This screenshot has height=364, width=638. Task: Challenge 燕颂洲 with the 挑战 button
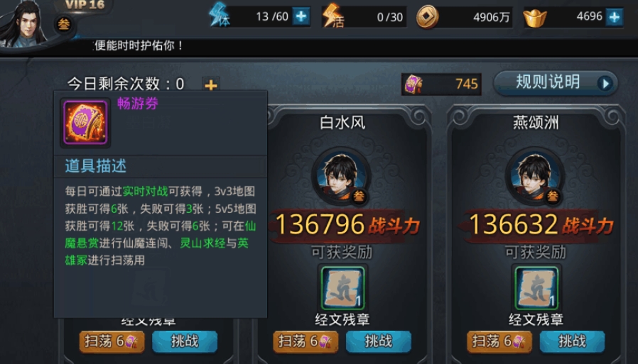(x=572, y=341)
